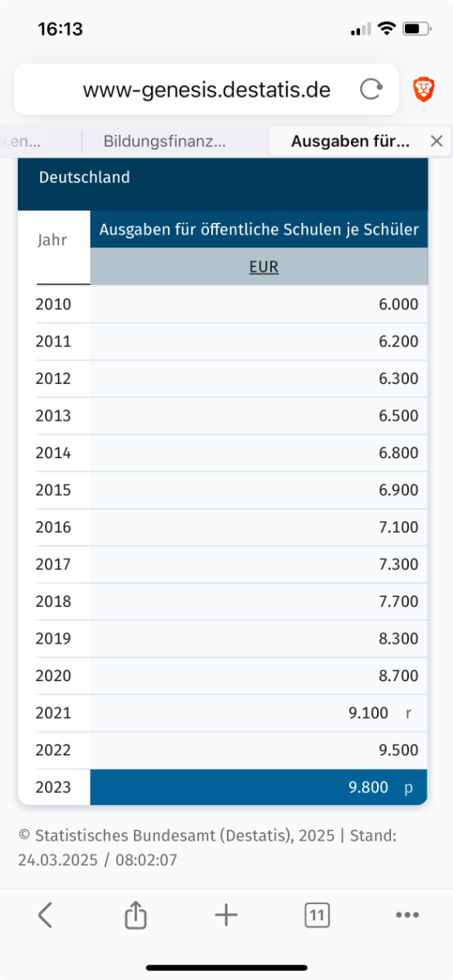The image size is (453, 980).
Task: Open the Brave lion shields icon
Action: [x=423, y=89]
